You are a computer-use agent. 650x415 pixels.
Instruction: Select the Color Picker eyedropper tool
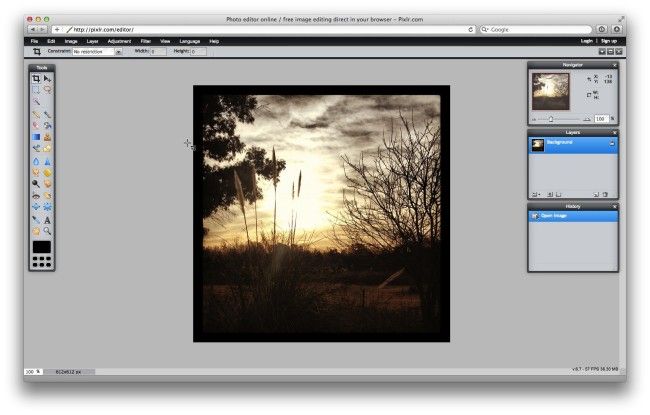point(36,220)
